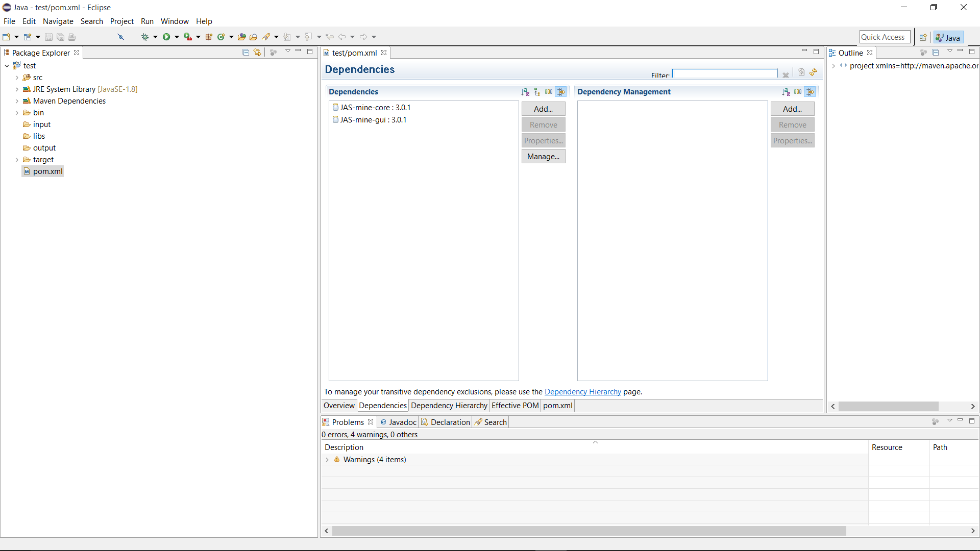Screen dimensions: 980x551
Task: Toggle Show GroupId in Dependency Management
Action: (x=798, y=92)
